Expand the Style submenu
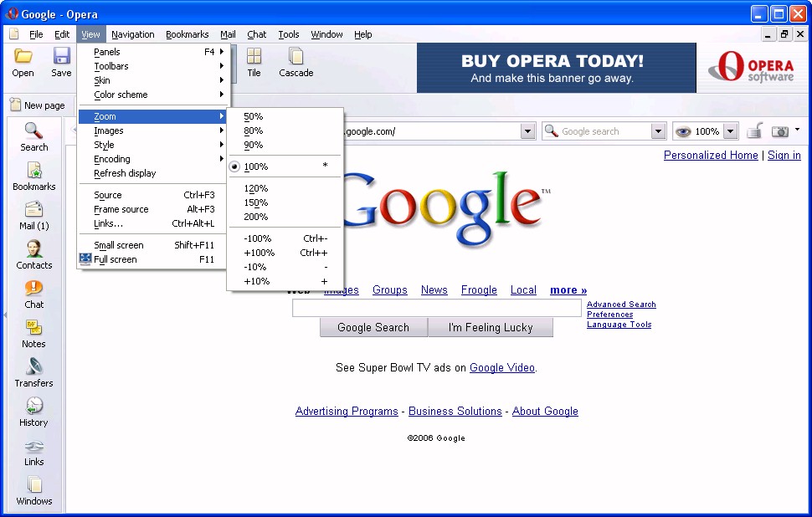Viewport: 812px width, 517px height. point(152,145)
